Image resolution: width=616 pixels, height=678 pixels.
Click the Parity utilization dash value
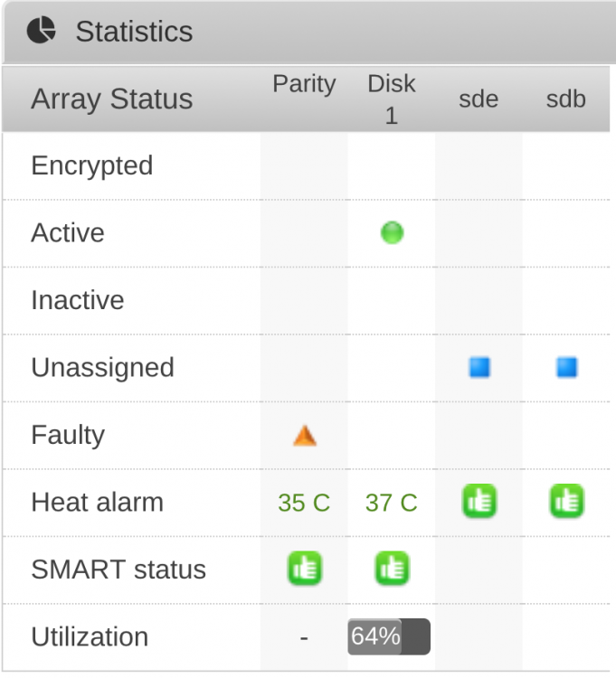pos(304,638)
